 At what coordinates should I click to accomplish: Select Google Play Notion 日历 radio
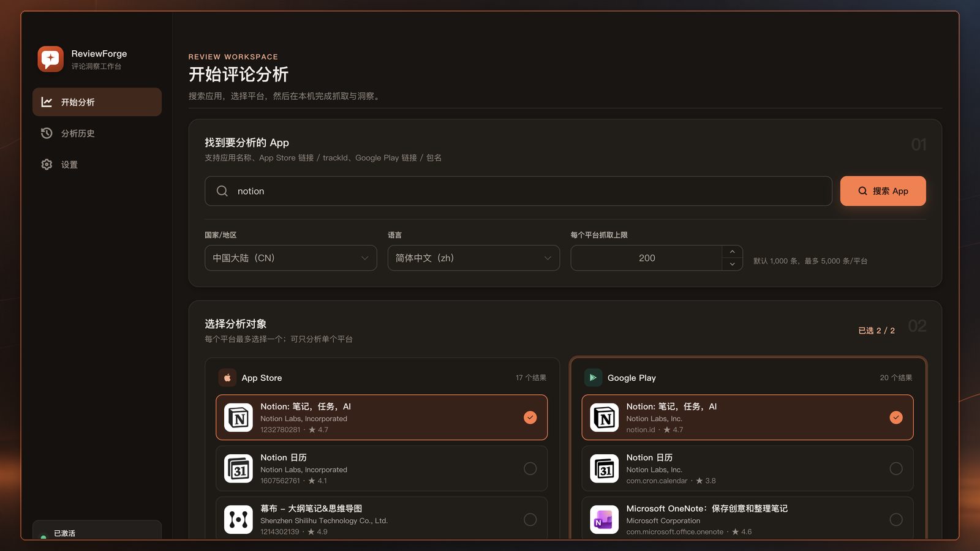click(896, 468)
